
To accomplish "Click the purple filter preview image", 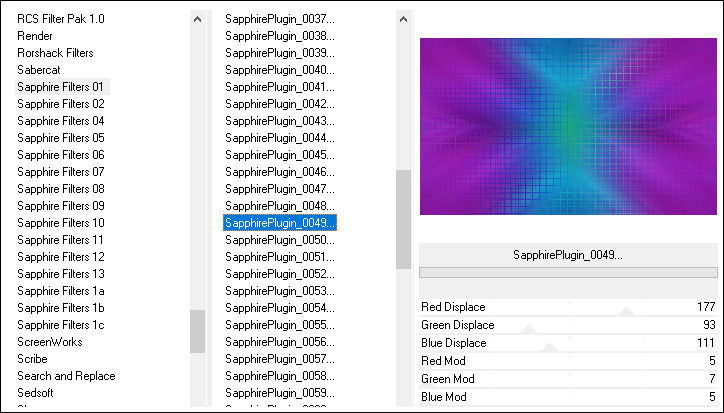I will point(568,127).
